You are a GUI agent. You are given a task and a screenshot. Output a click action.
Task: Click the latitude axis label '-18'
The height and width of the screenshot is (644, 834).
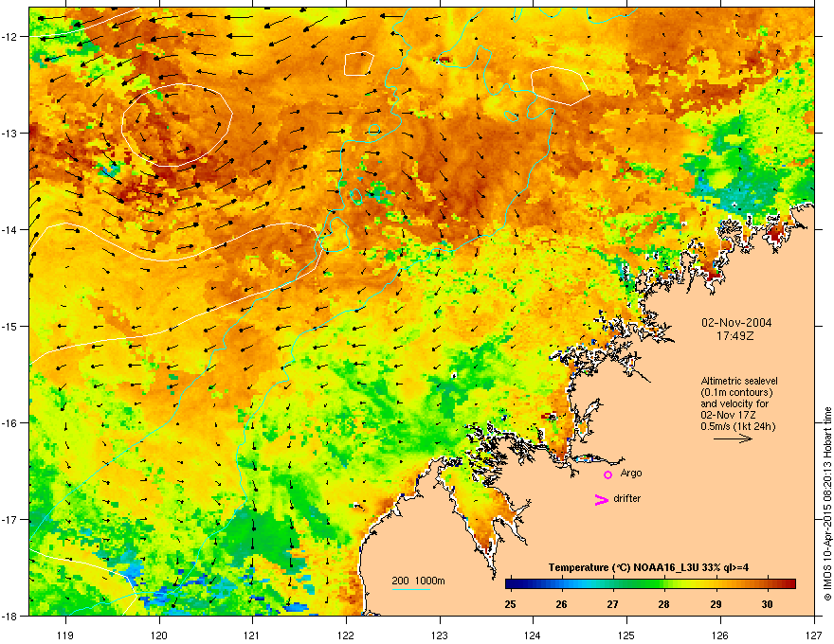coord(10,616)
